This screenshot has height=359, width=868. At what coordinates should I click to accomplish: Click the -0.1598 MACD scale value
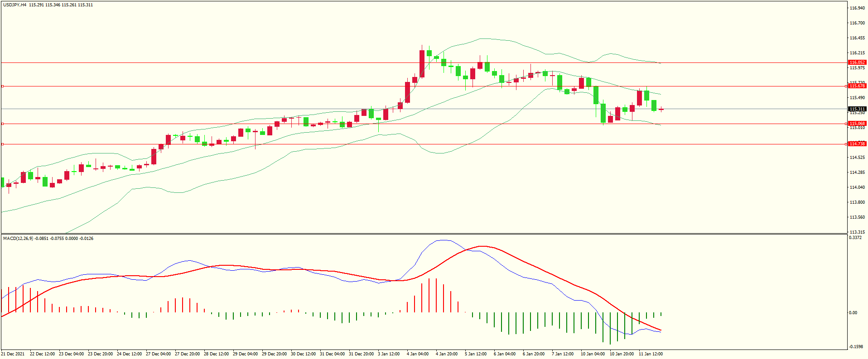pyautogui.click(x=855, y=347)
